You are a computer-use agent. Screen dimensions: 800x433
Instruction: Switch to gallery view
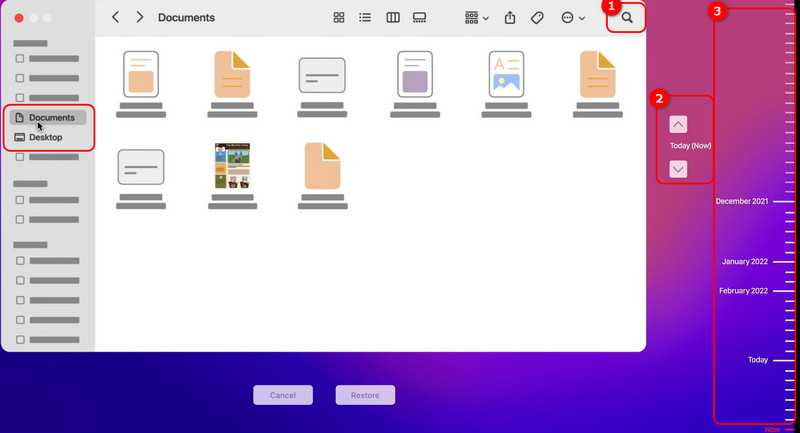coord(420,18)
